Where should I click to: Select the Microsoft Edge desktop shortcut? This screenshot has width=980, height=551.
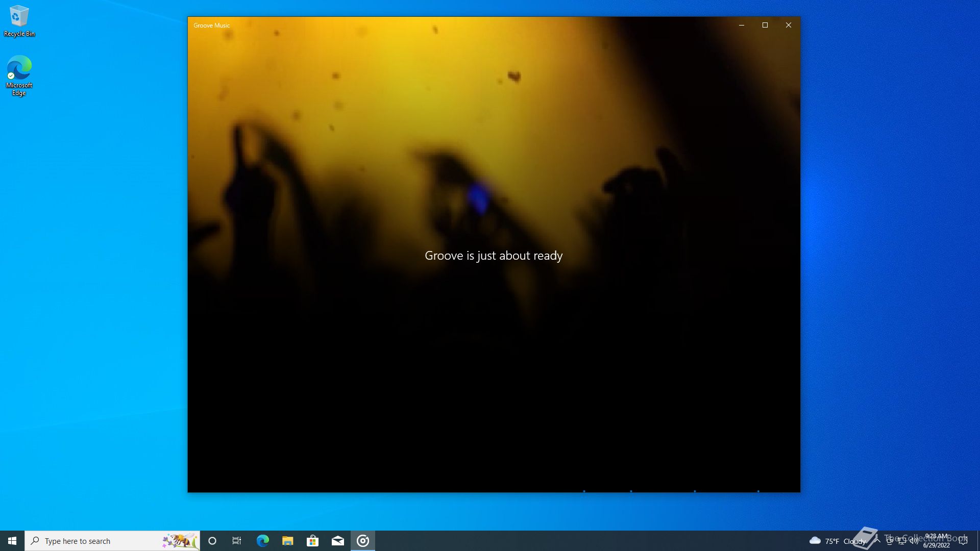click(x=19, y=76)
